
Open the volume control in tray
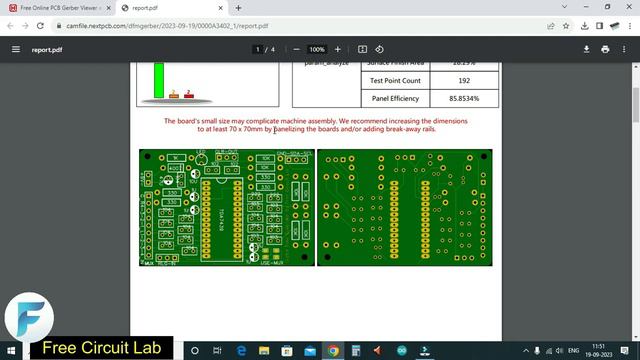pyautogui.click(x=560, y=351)
